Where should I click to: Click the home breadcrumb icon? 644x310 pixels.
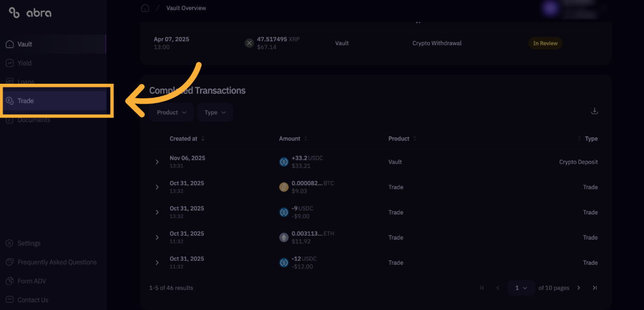[145, 8]
